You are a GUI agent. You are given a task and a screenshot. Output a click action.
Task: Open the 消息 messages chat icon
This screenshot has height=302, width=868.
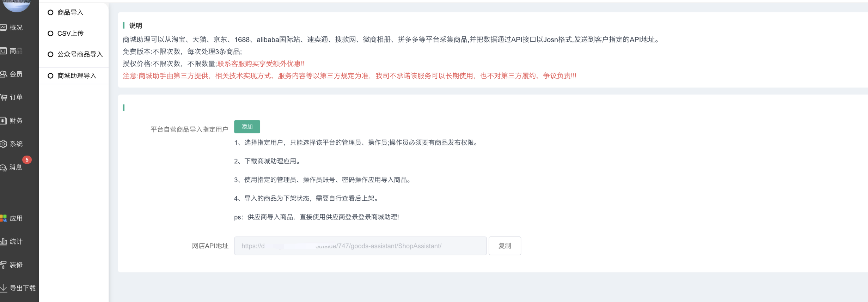4,168
